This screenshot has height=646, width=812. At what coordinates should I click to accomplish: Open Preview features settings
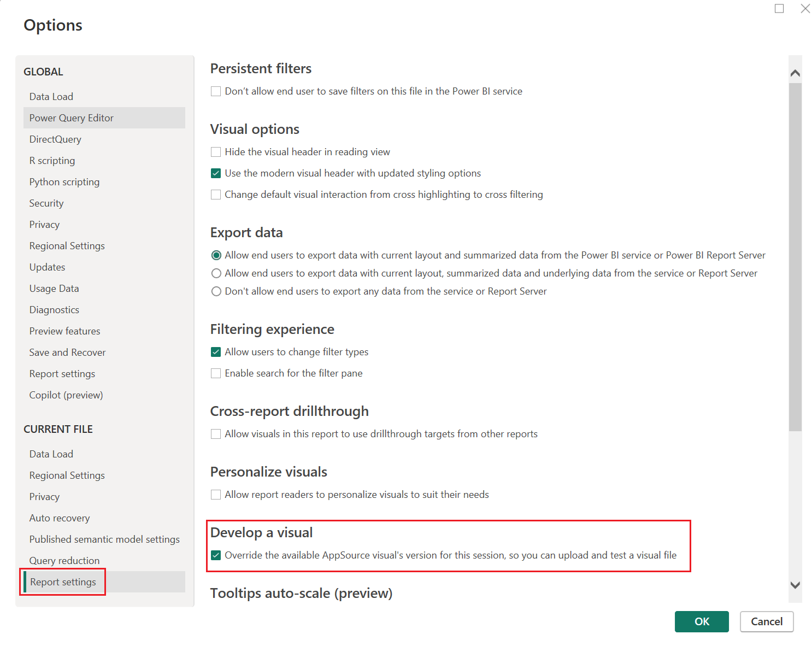point(64,331)
